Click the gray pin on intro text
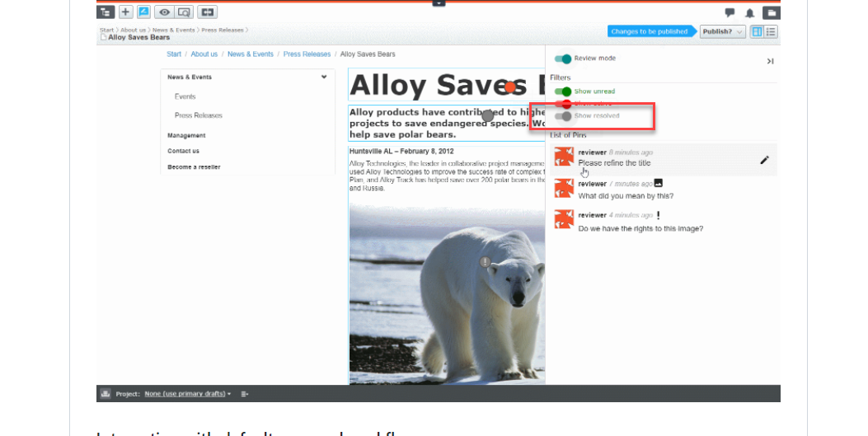 (x=488, y=115)
